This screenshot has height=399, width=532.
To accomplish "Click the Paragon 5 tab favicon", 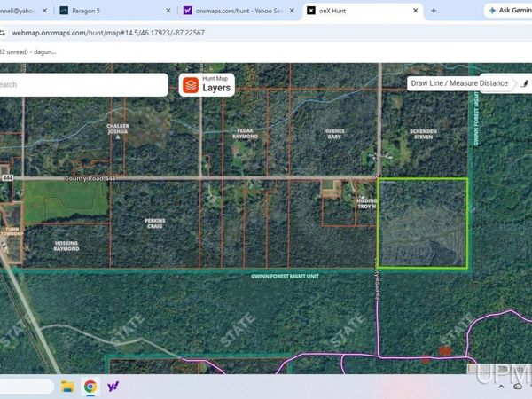I will point(64,11).
